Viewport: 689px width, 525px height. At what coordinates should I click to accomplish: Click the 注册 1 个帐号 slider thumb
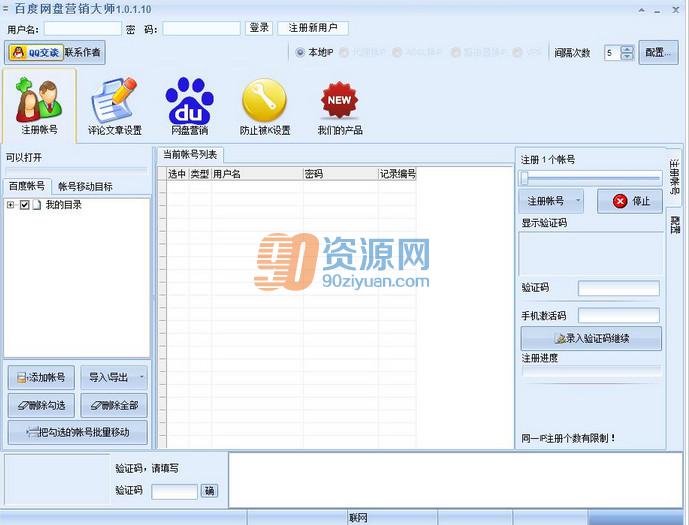[x=524, y=178]
